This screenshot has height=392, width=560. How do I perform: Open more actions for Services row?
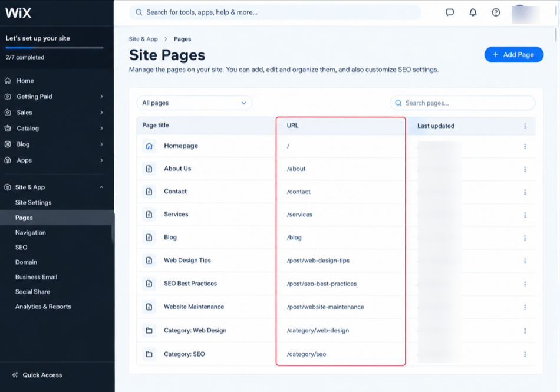click(525, 215)
